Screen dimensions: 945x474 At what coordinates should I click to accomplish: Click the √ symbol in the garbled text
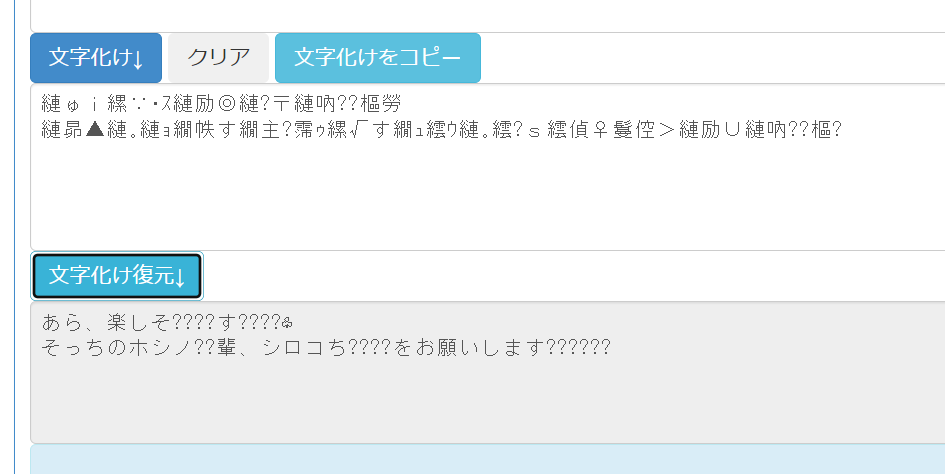(x=357, y=129)
